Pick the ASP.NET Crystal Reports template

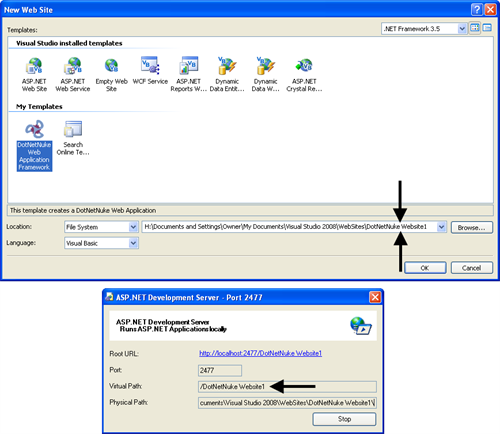pyautogui.click(x=304, y=75)
